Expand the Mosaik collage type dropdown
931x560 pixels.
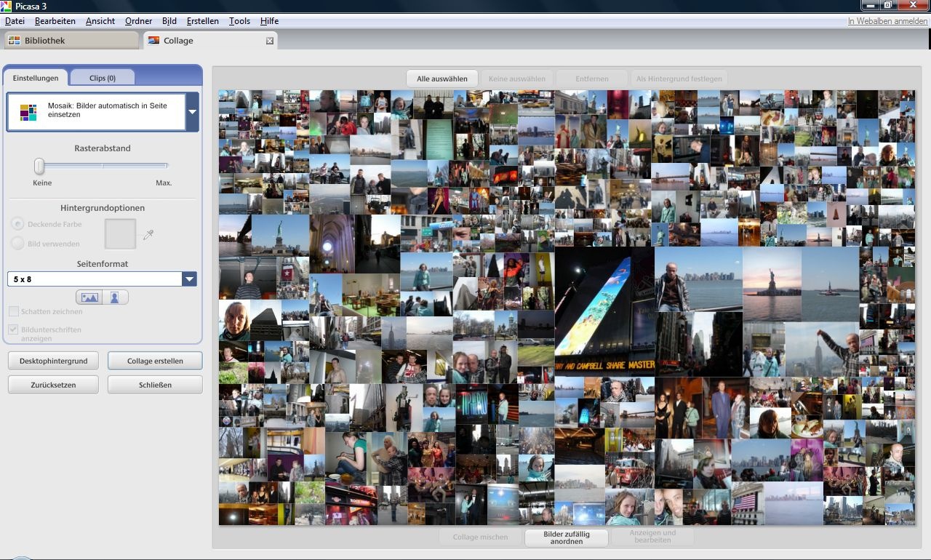193,112
